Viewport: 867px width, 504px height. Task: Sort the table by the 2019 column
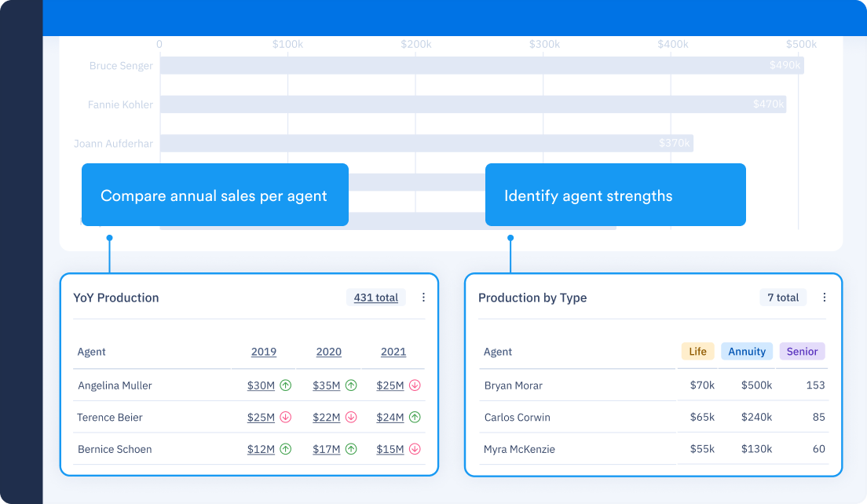[264, 352]
